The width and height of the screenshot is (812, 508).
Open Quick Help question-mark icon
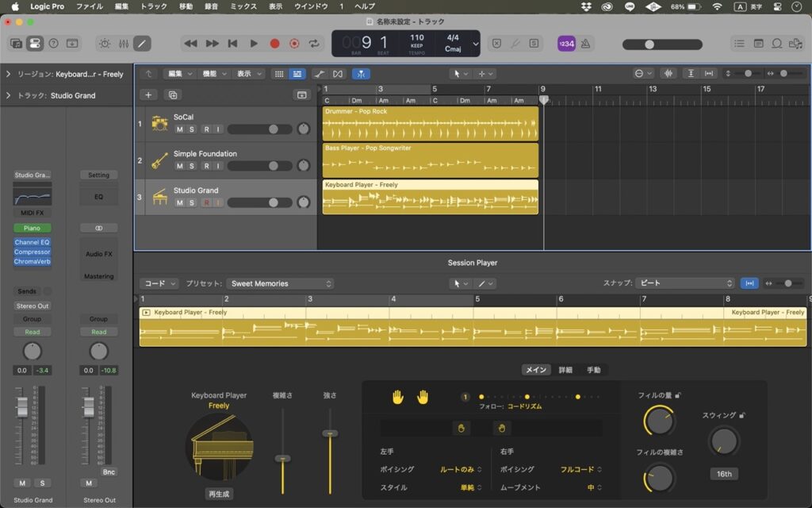click(x=53, y=44)
